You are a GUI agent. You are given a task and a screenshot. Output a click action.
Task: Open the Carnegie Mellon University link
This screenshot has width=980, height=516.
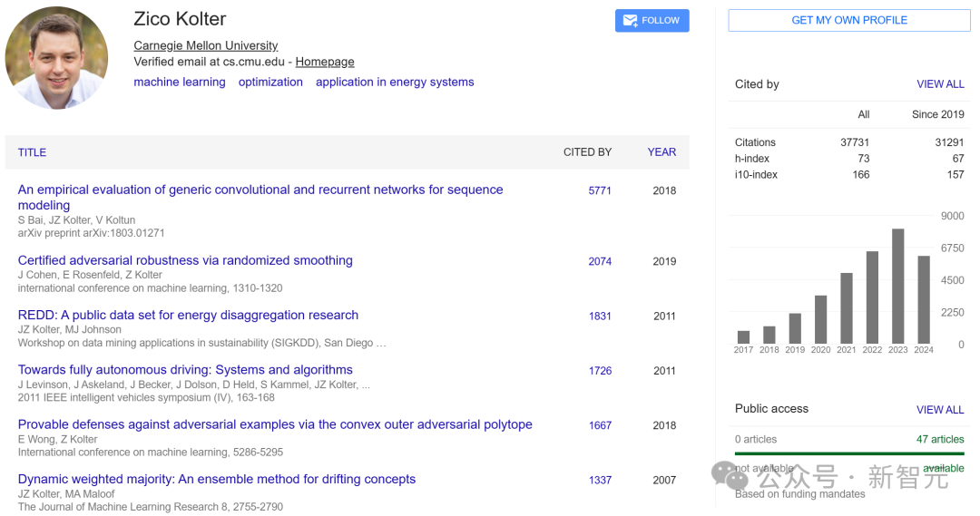tap(205, 45)
